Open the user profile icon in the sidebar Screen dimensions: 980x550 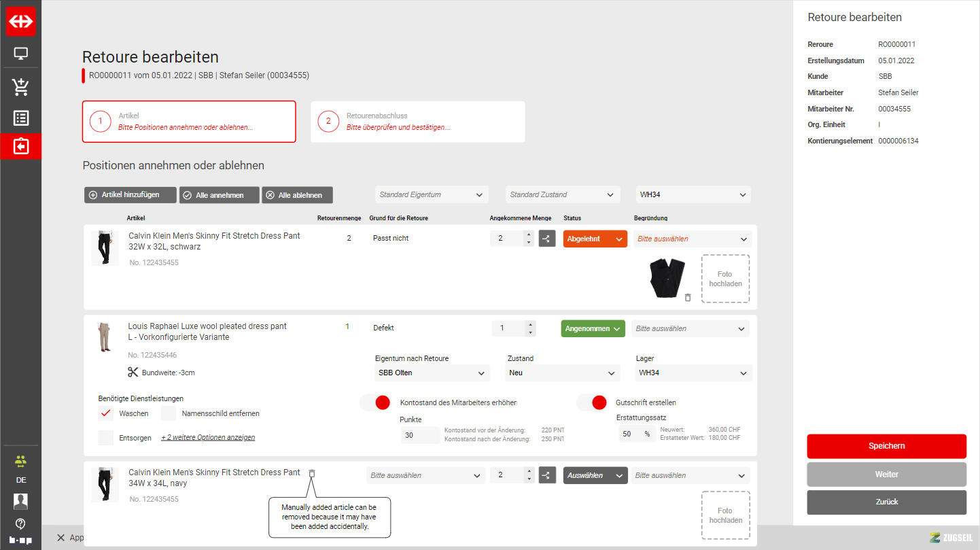21,502
